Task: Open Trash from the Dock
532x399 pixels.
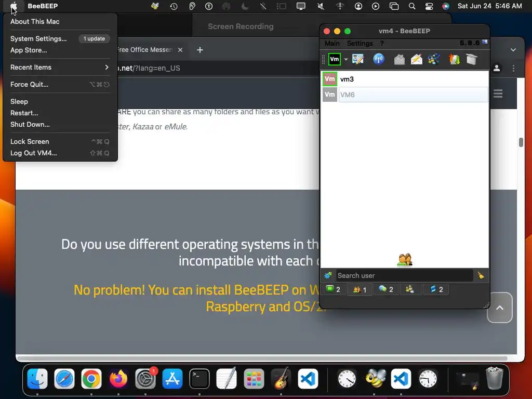Action: (495, 378)
